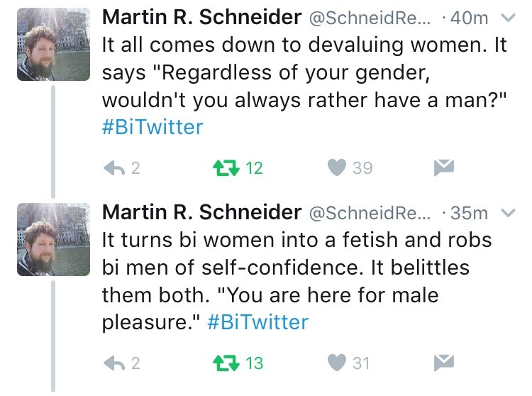The width and height of the screenshot is (532, 396).
Task: Click the 35m timestamp on second tweet
Action: [470, 213]
